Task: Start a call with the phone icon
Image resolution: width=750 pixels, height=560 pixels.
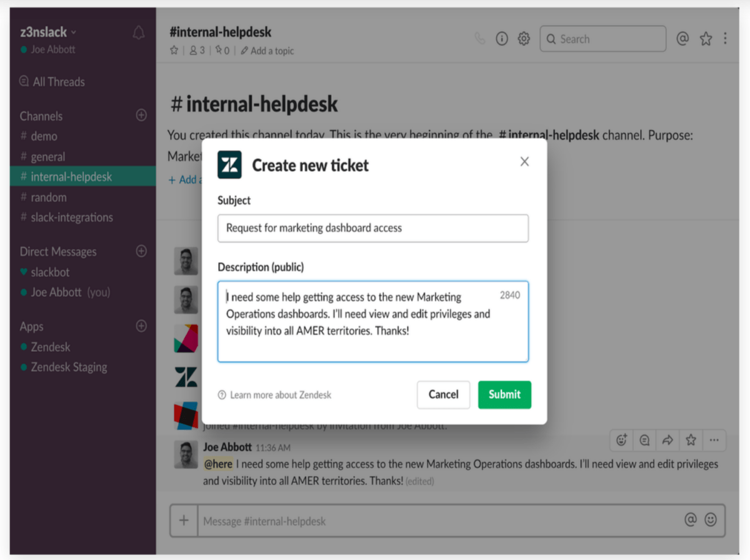Action: [480, 38]
